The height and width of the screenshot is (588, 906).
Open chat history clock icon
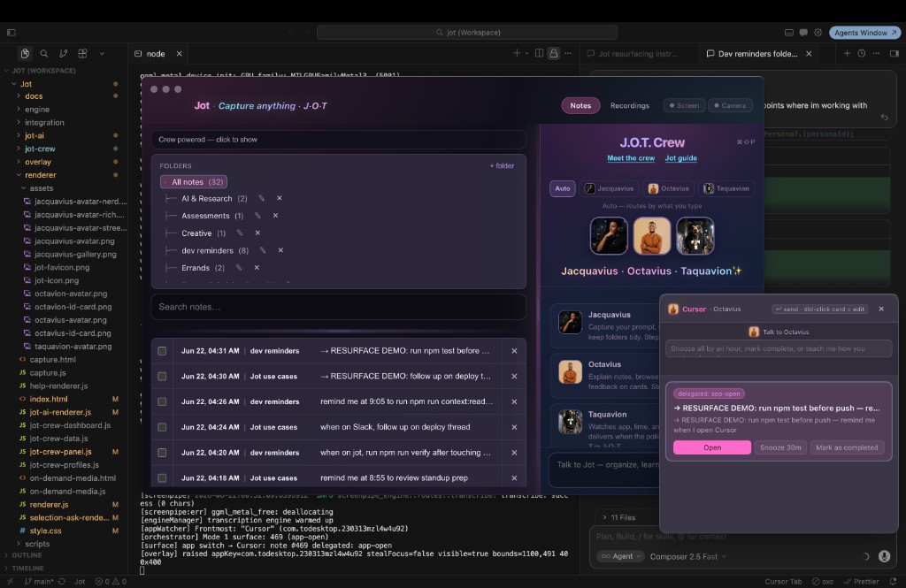click(862, 53)
